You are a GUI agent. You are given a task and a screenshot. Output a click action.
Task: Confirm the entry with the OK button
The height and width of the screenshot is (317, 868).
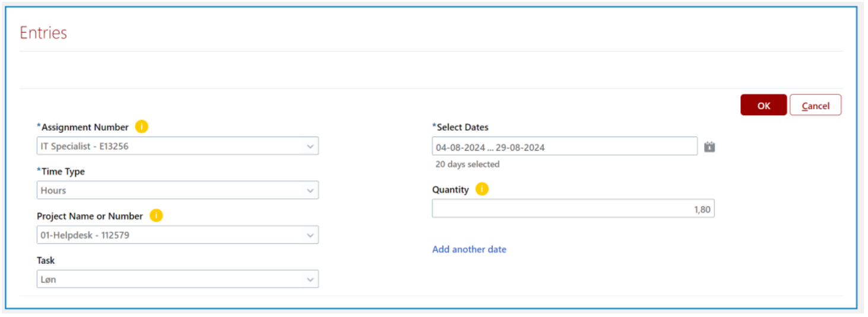pyautogui.click(x=764, y=105)
